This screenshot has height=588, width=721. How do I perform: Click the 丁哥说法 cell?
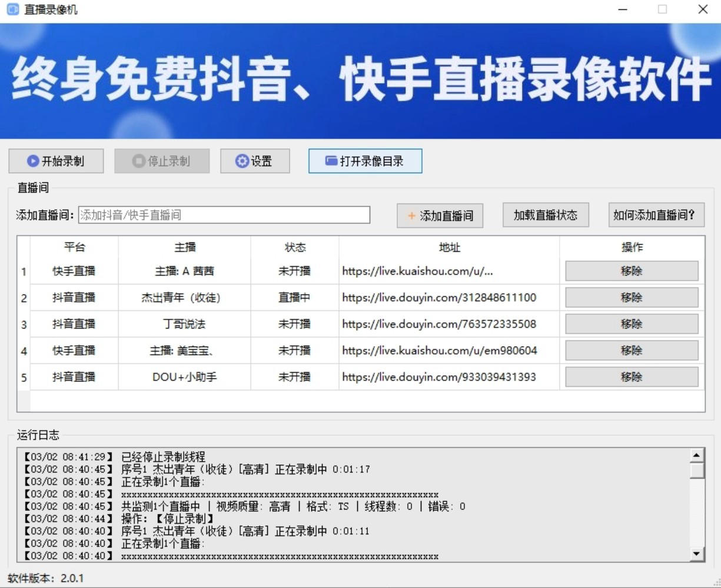coord(185,324)
